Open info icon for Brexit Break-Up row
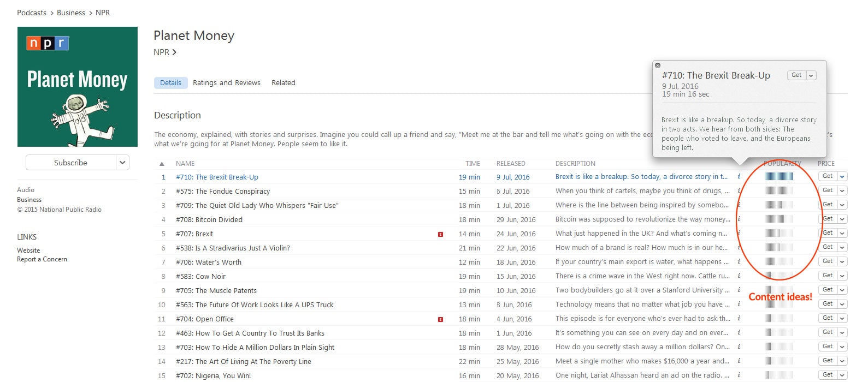Screen dimensions: 868x382 pyautogui.click(x=739, y=176)
